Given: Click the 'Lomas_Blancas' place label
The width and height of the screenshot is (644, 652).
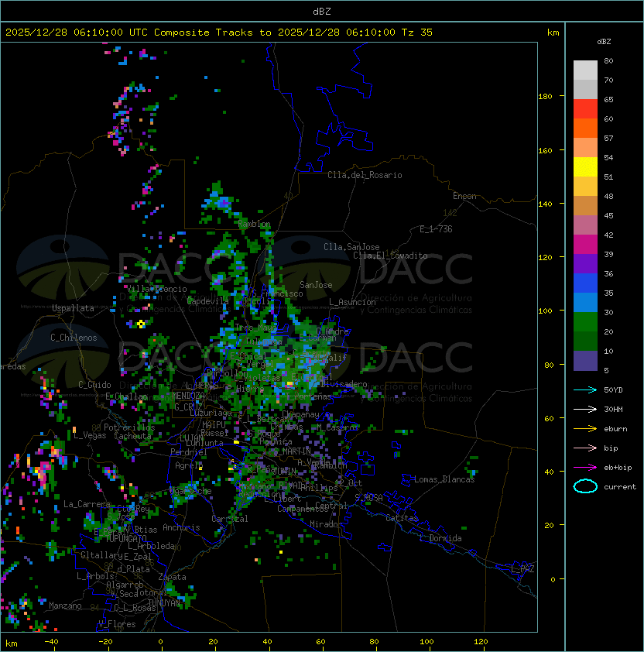Looking at the screenshot, I should pyautogui.click(x=444, y=479).
